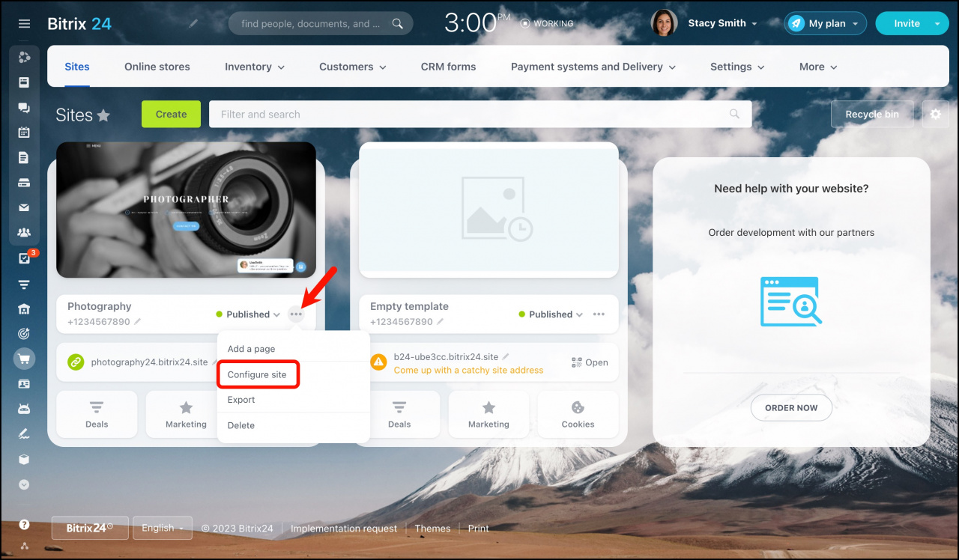The image size is (959, 560).
Task: Focus the find people, documents search field
Action: point(321,24)
